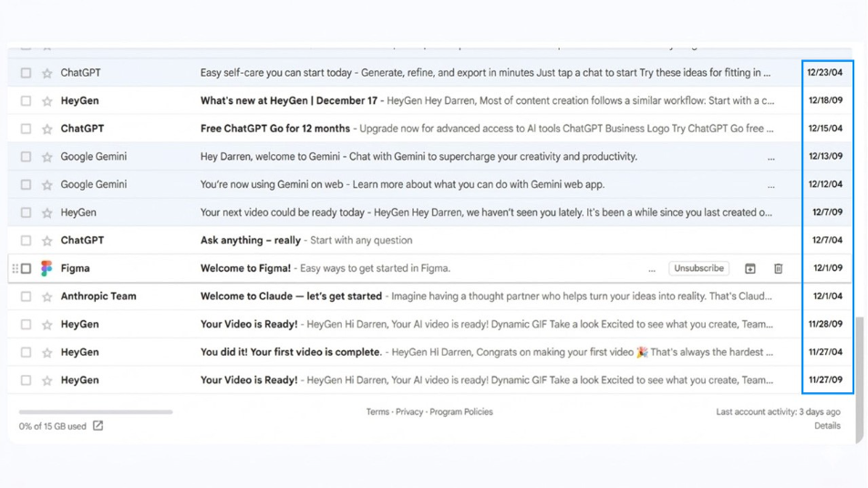Star the "You're now using Gemini" email

(x=47, y=185)
